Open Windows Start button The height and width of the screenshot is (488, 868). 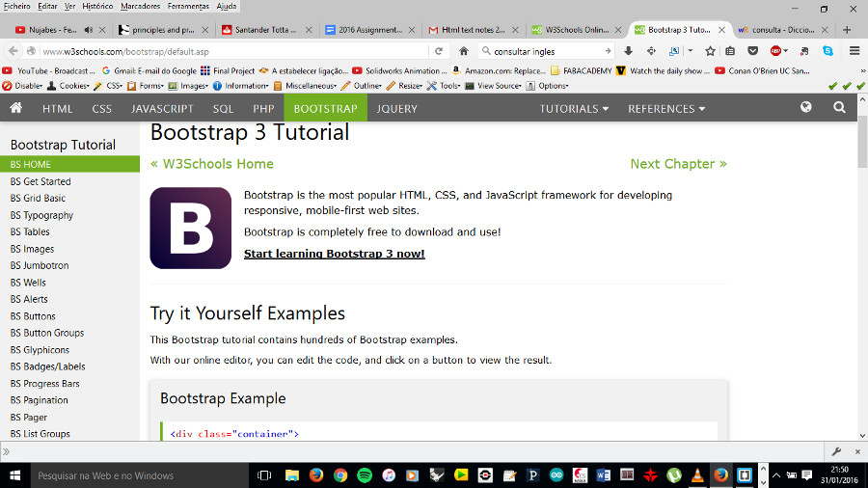14,475
